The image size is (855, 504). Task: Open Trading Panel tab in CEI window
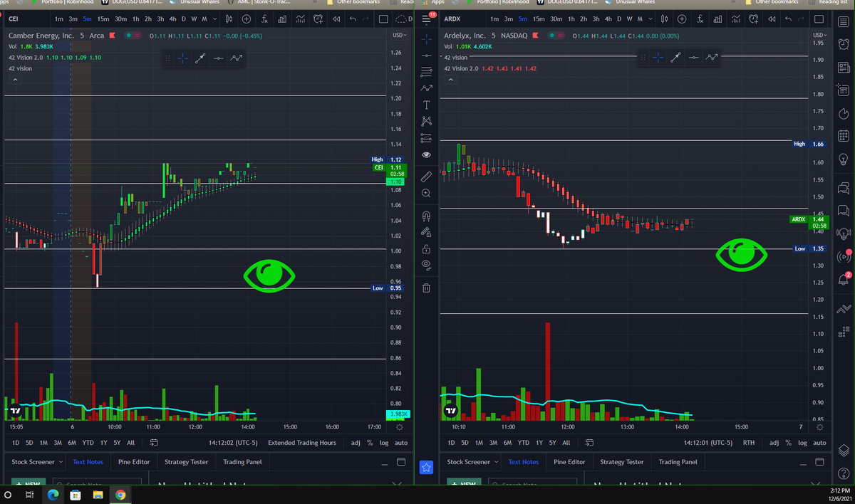[243, 462]
